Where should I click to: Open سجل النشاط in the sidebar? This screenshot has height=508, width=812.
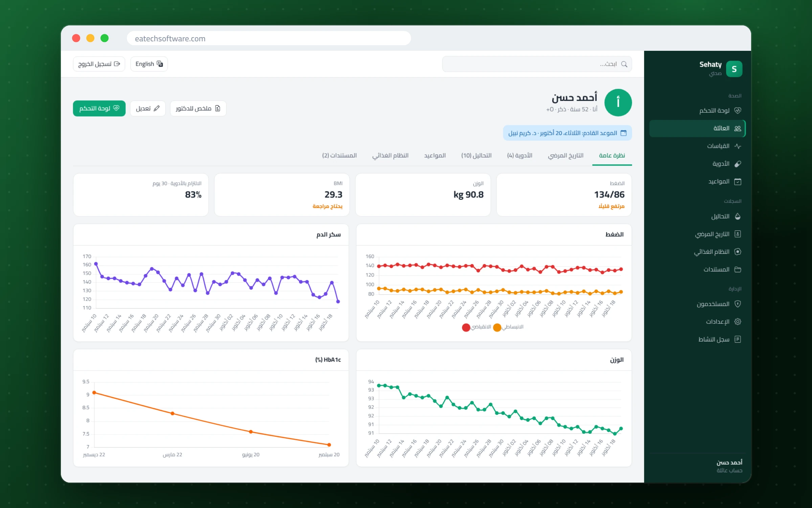(x=697, y=339)
